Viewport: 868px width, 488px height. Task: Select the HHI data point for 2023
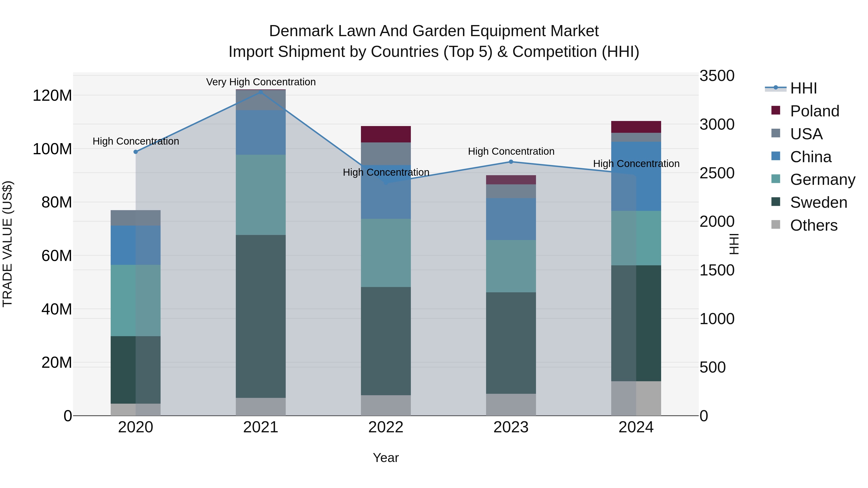[511, 162]
